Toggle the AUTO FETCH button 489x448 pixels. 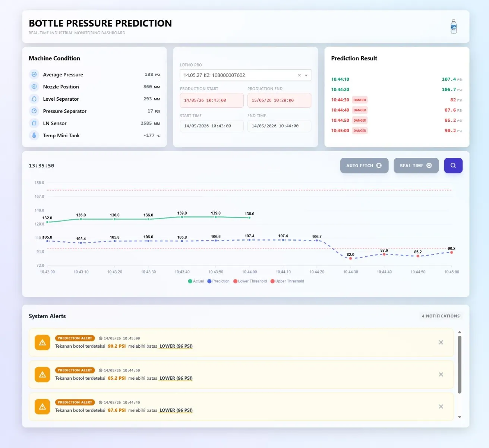(x=364, y=165)
